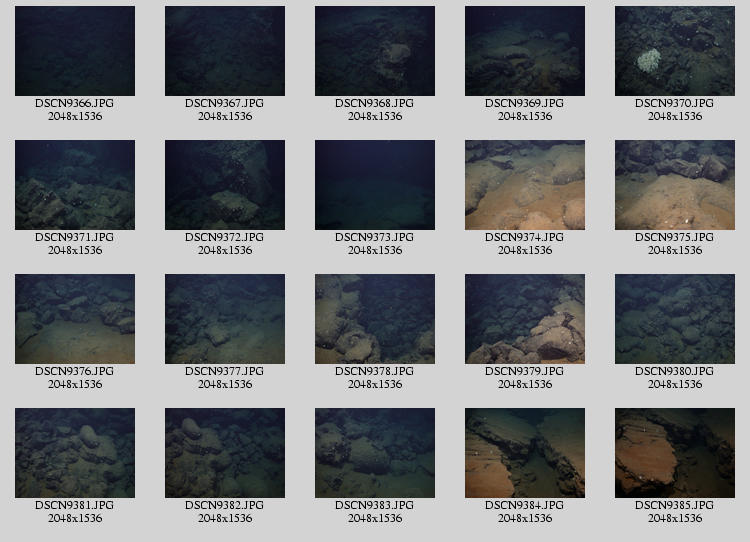Image resolution: width=750 pixels, height=542 pixels.
Task: Select the DSCN9384.JPG orange sediment thumbnail
Action: pos(525,453)
